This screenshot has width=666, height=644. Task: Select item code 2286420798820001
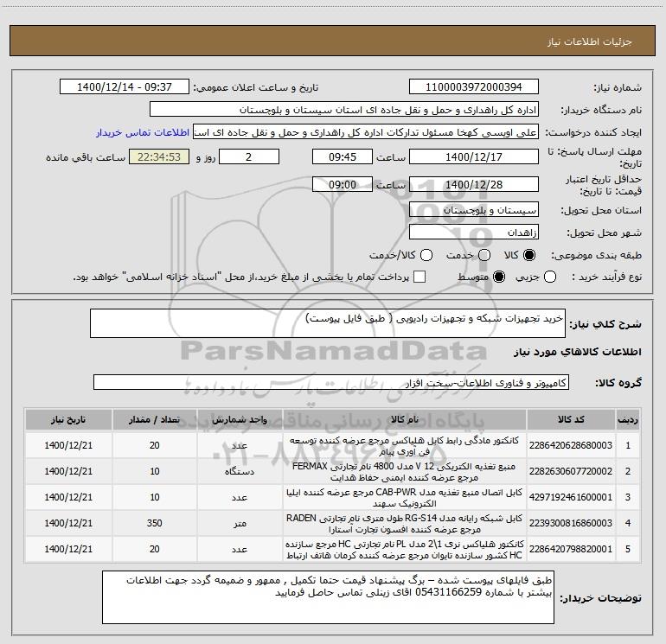tap(571, 549)
